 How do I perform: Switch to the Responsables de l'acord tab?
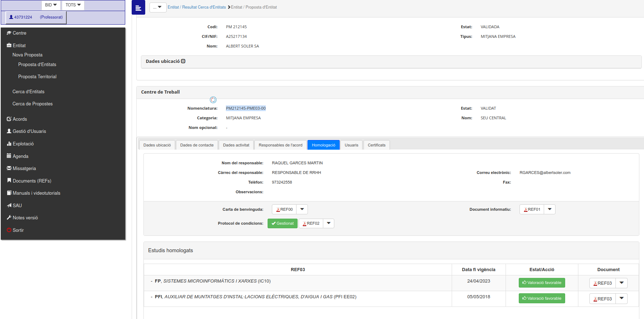coord(280,145)
